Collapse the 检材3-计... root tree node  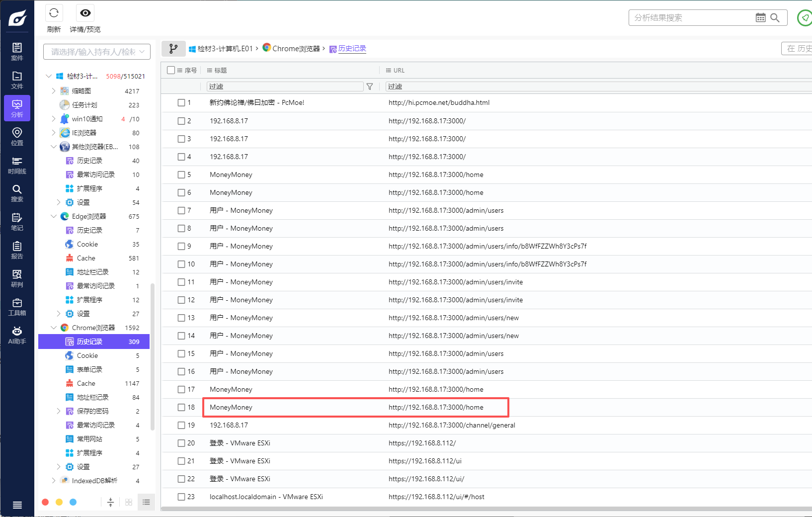(x=49, y=76)
